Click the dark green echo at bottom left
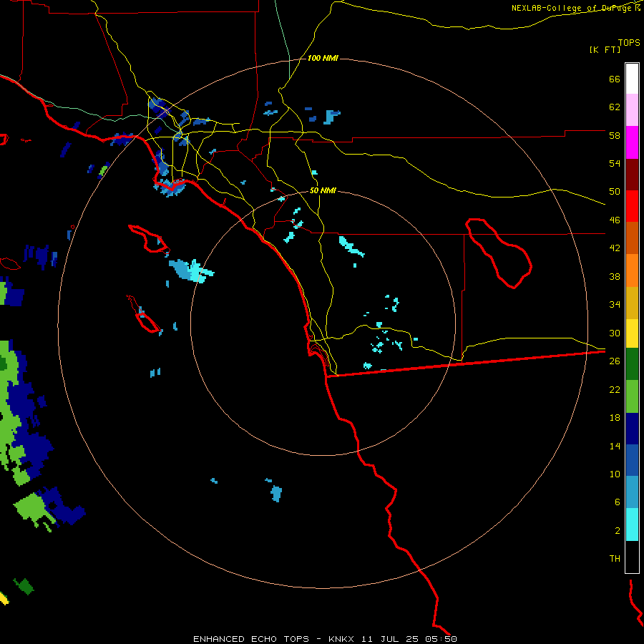 tap(24, 586)
